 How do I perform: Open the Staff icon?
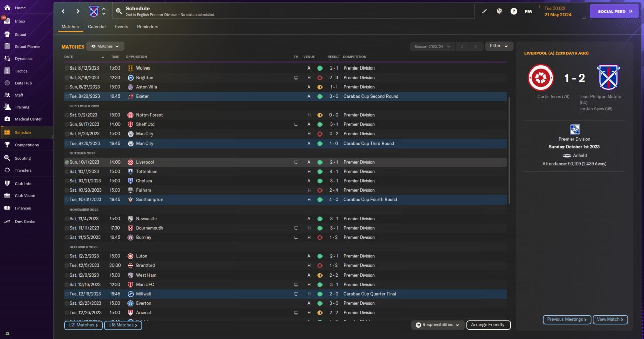click(7, 95)
